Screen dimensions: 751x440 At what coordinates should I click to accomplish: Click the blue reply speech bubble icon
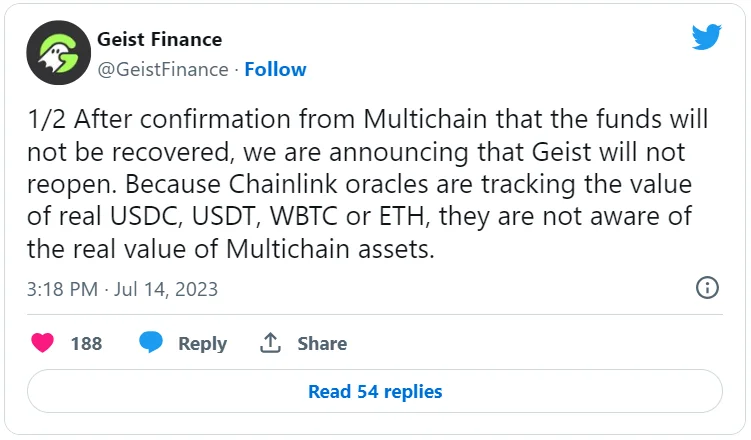(151, 343)
